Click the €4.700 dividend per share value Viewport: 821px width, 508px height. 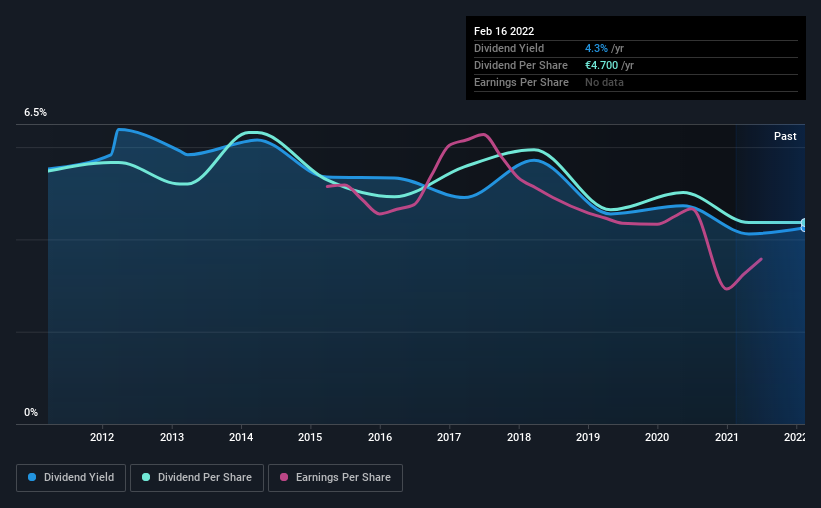pos(601,65)
